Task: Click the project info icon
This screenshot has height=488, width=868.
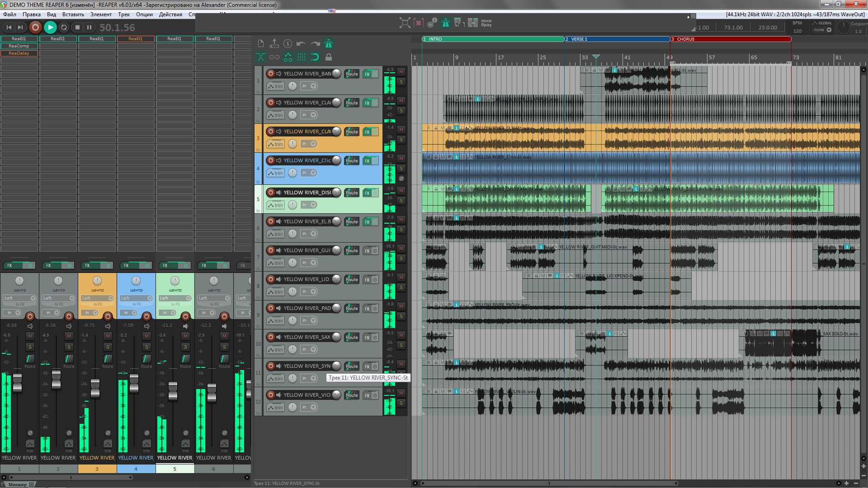Action: (x=288, y=44)
